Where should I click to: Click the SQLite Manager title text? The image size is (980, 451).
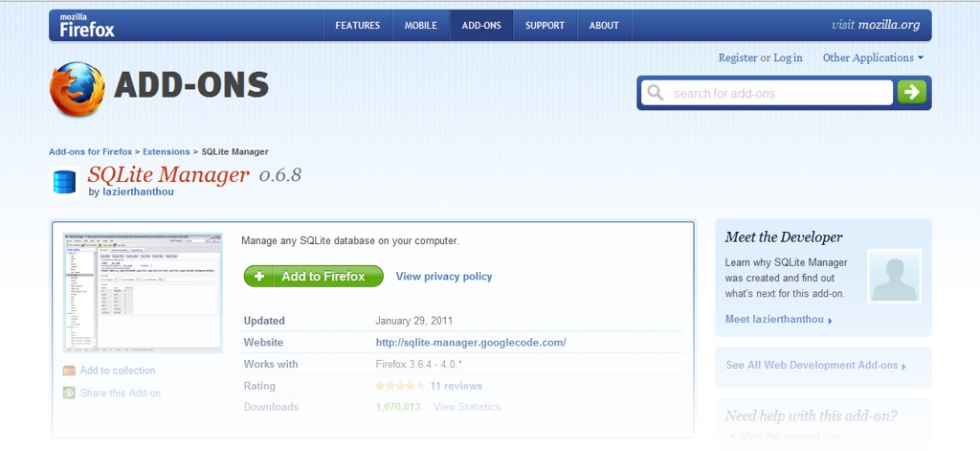point(168,174)
